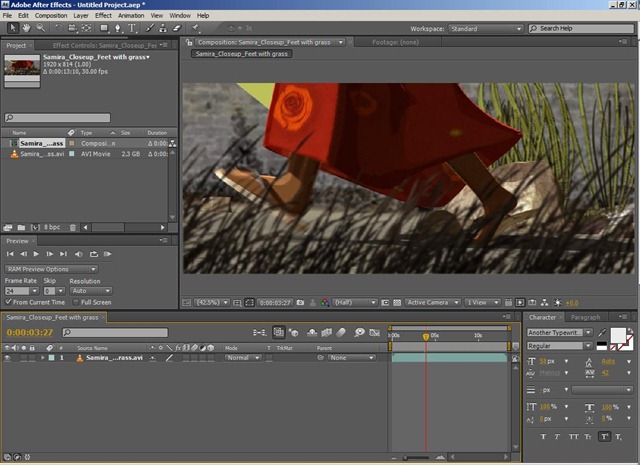The width and height of the screenshot is (640, 465).
Task: Toggle audio mute button in Preview
Action: click(78, 254)
